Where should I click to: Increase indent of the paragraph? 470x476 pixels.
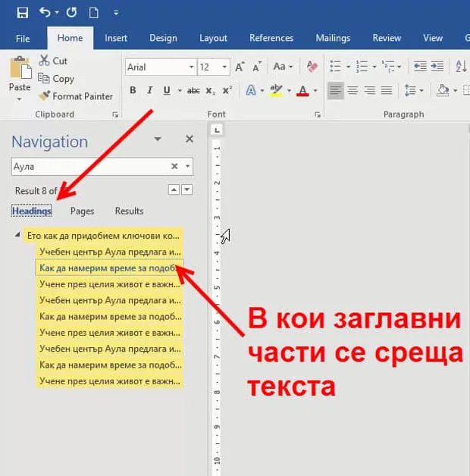pos(437,66)
